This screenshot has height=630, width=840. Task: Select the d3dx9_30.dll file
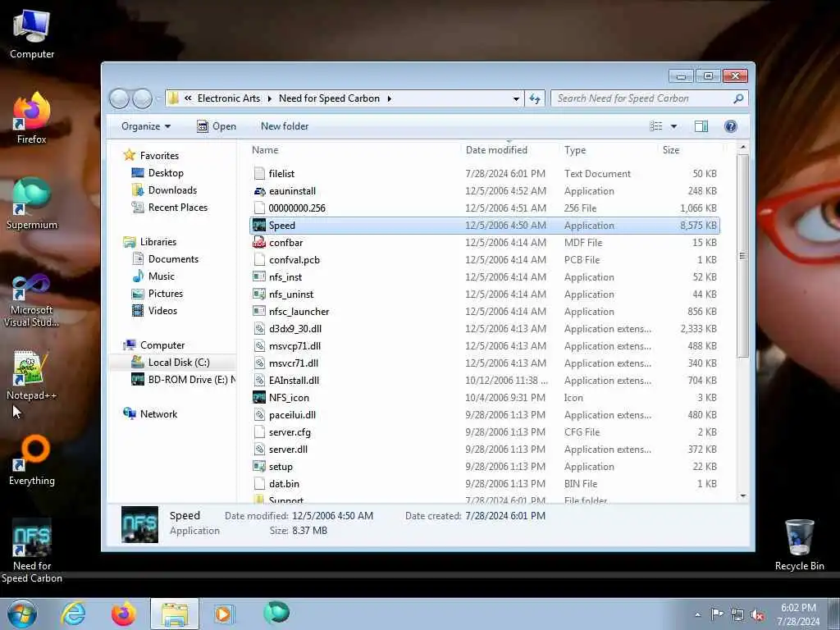coord(485,328)
